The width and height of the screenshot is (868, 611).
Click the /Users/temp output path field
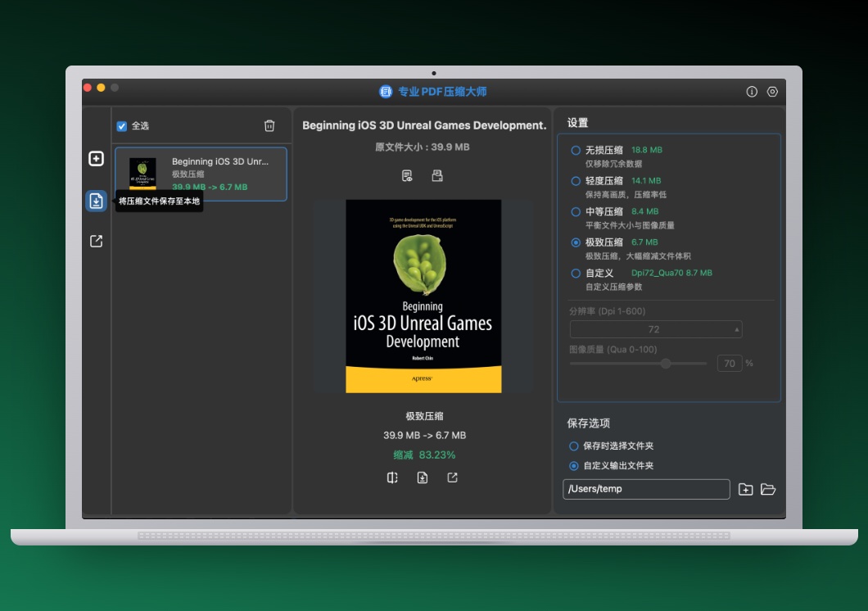click(646, 489)
